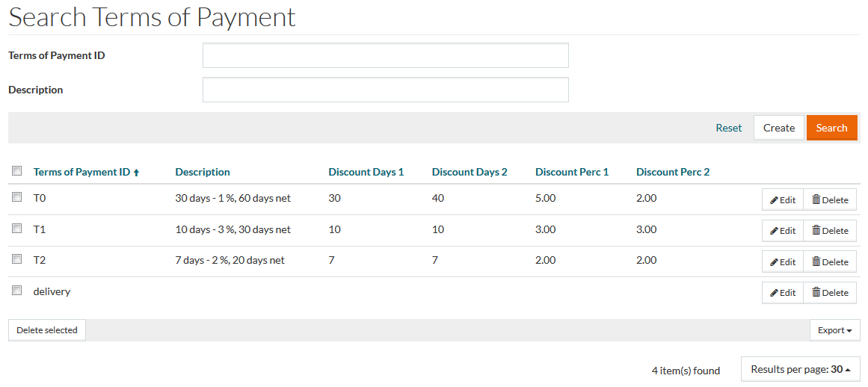Click the Reset link
This screenshot has height=387, width=868.
(728, 128)
